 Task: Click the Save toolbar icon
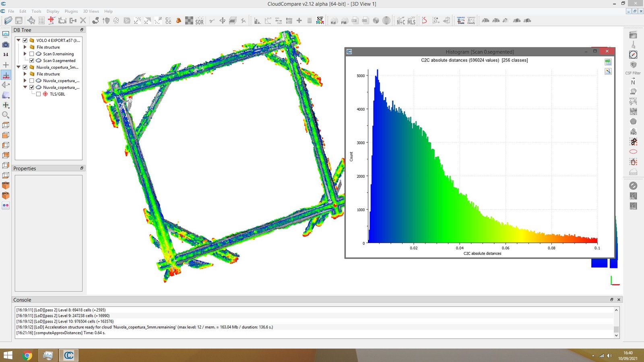tap(19, 21)
